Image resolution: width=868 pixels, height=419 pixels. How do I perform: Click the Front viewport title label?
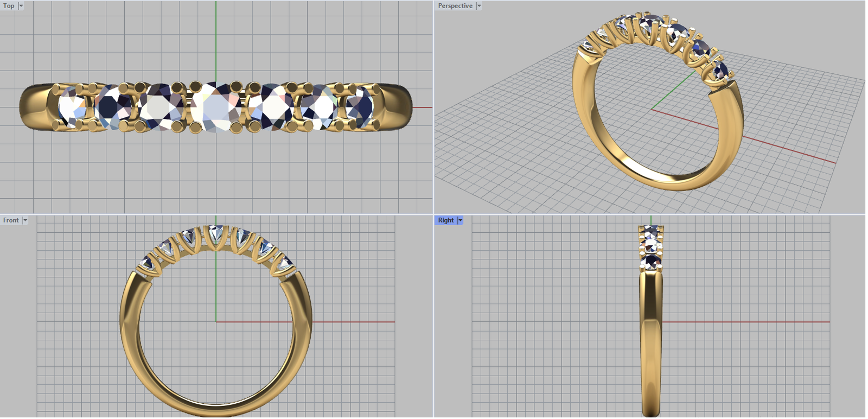[11, 220]
